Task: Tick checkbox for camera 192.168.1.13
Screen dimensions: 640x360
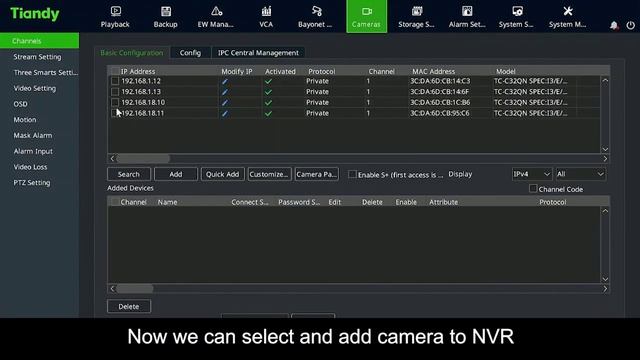Action: pyautogui.click(x=115, y=92)
